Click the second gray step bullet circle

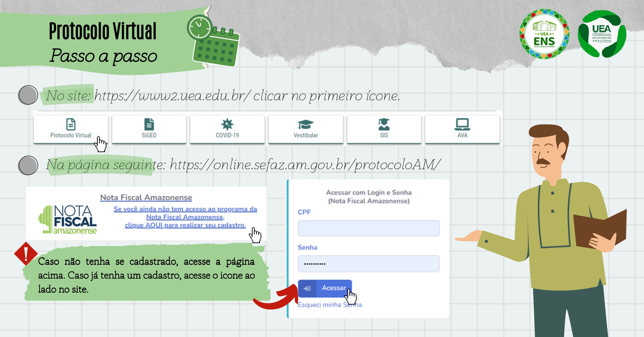point(28,165)
